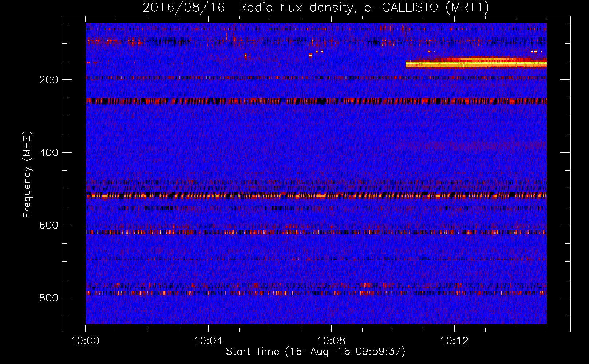
Task: Click the '10:08' time tick label
Action: point(331,341)
